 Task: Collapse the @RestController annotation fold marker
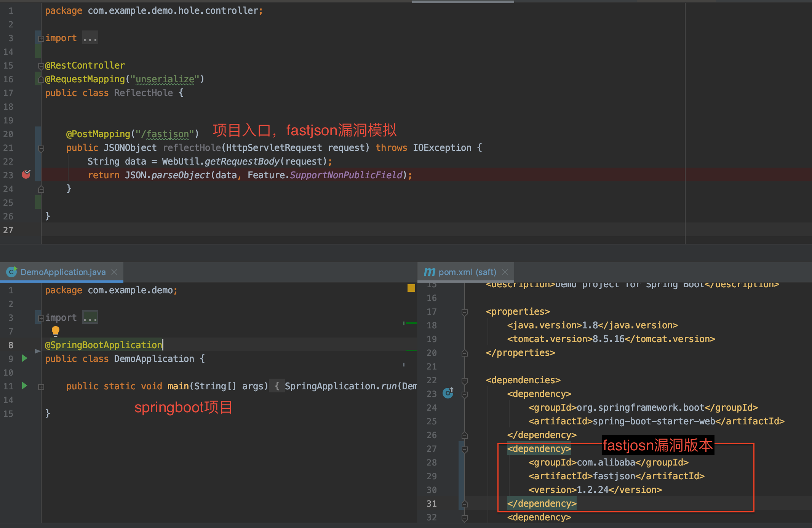[x=41, y=66]
